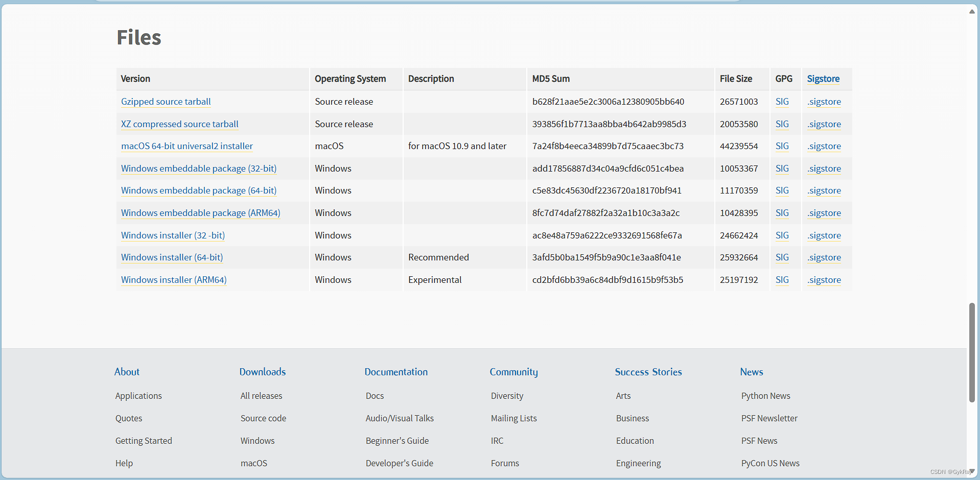Go to Applications footer link
The width and height of the screenshot is (980, 480).
tap(138, 396)
